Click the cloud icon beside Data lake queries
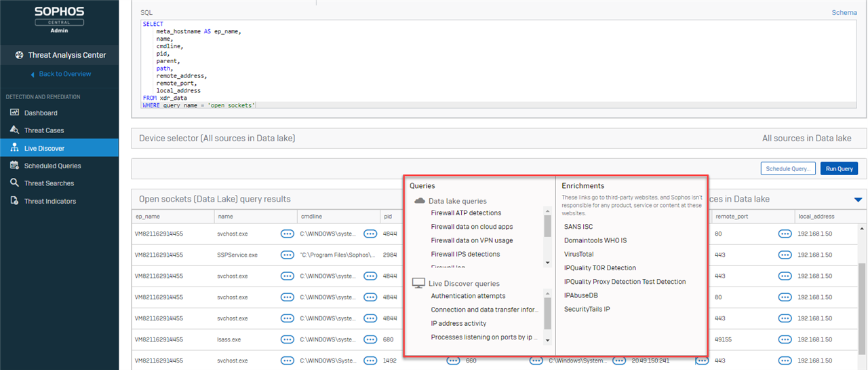This screenshot has width=868, height=370. click(420, 201)
